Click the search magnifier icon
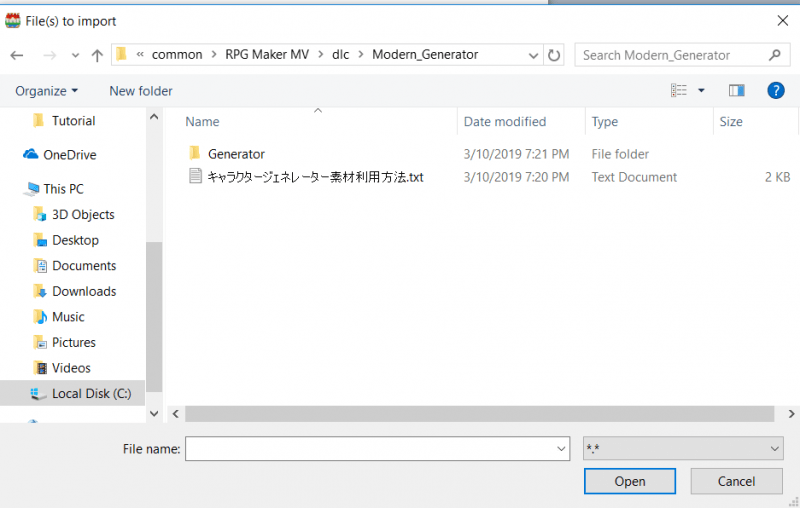800x508 pixels. click(774, 55)
